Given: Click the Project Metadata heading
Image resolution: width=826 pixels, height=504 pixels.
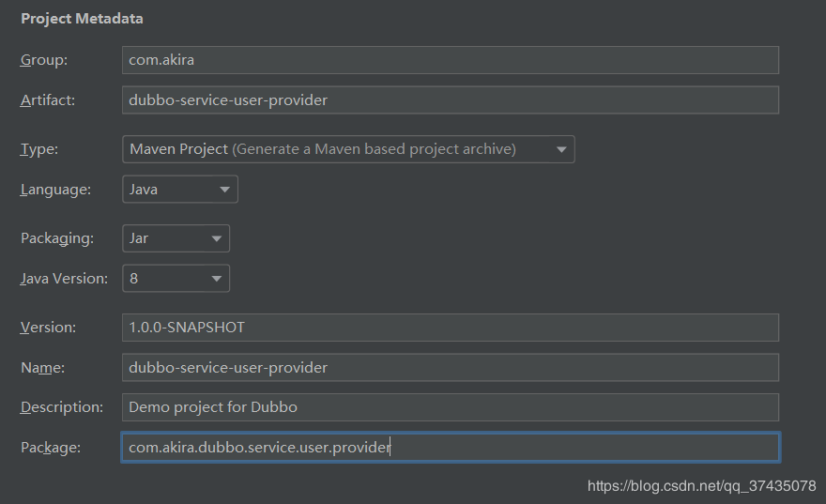Looking at the screenshot, I should 82,19.
